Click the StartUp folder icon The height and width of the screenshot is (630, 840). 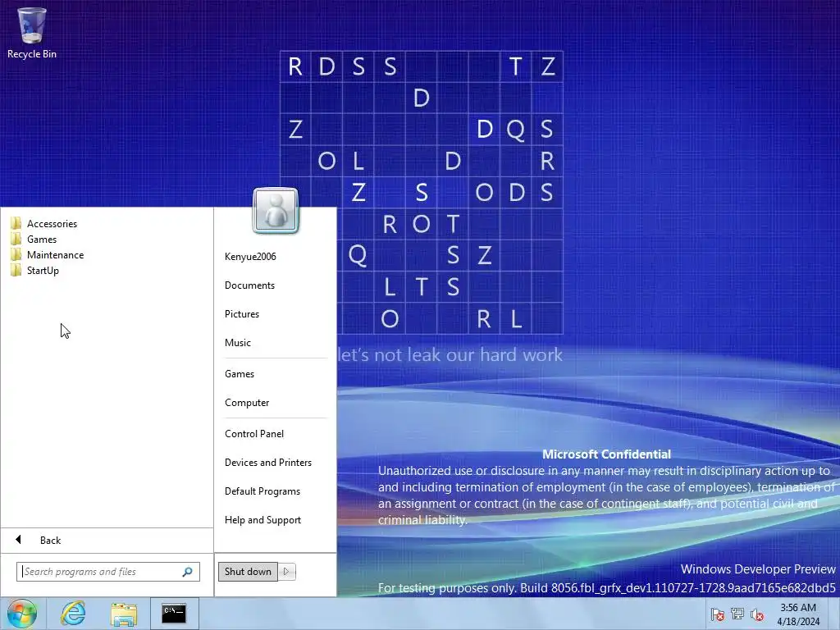[16, 270]
